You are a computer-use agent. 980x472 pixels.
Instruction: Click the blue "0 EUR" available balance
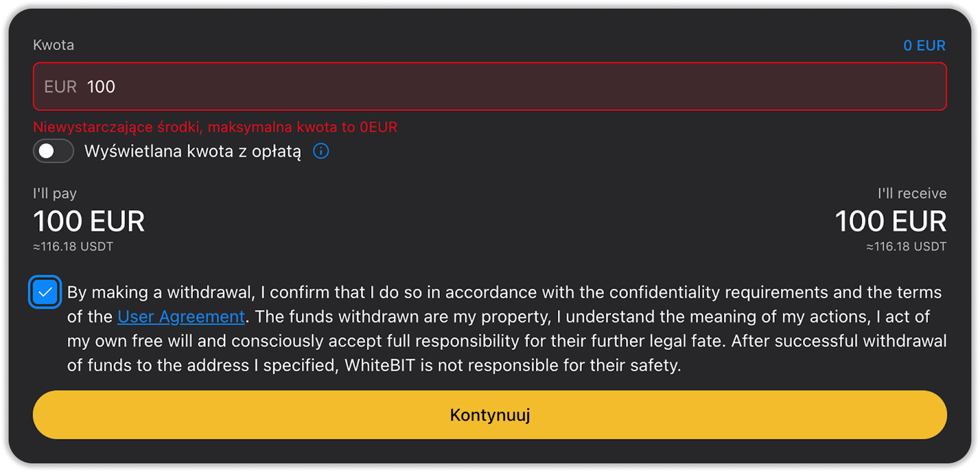[924, 45]
